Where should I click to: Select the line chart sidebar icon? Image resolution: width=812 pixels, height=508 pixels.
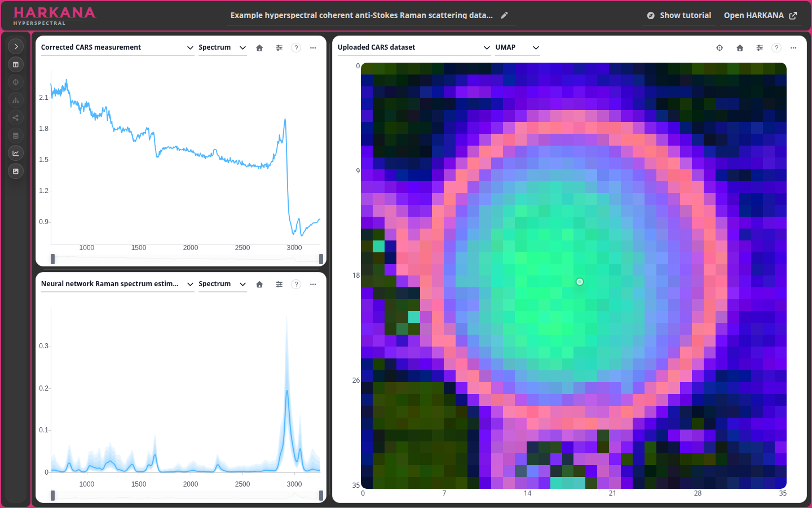tap(16, 153)
